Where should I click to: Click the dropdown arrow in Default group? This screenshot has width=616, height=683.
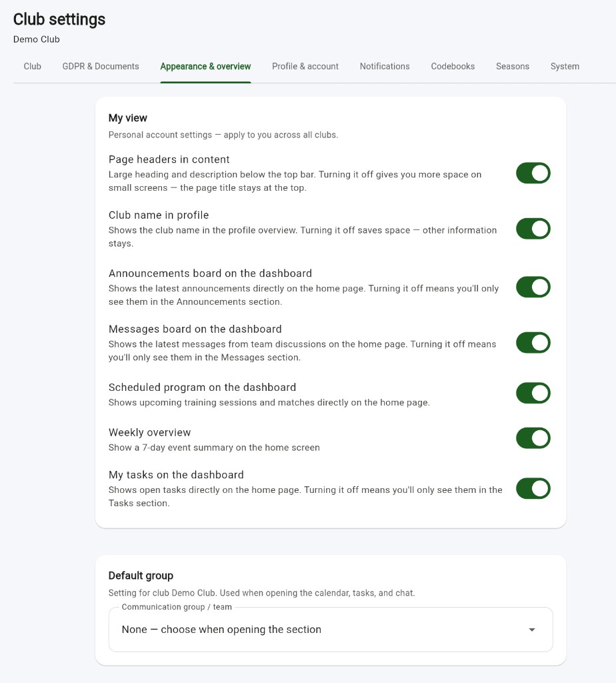(x=531, y=630)
